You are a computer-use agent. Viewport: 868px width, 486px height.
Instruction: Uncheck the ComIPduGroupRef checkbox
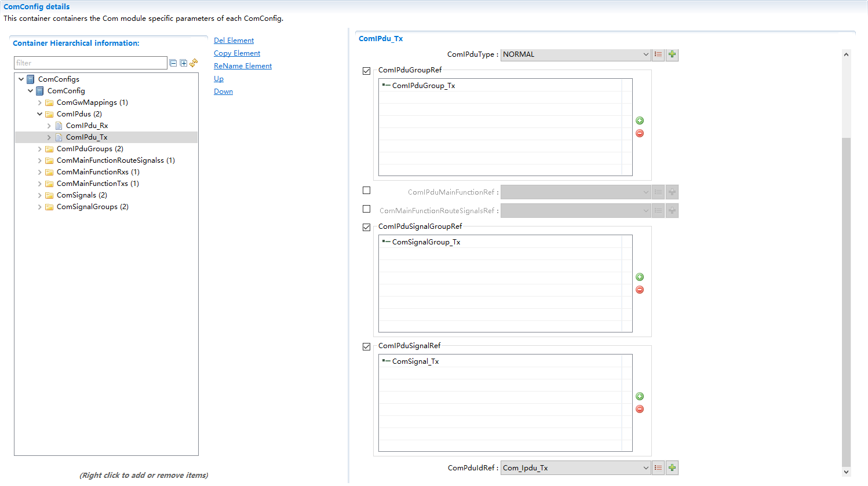coord(366,71)
